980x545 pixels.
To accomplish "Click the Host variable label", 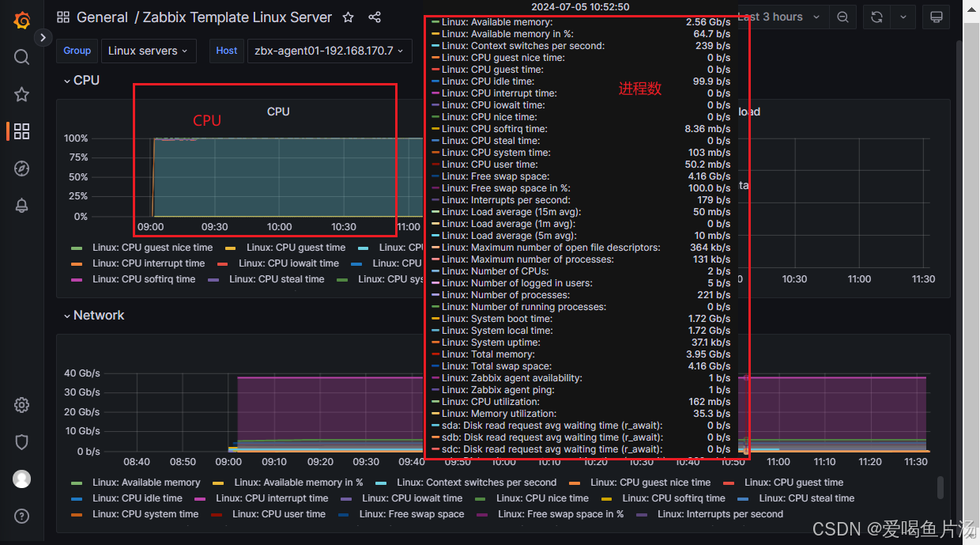I will click(x=227, y=51).
